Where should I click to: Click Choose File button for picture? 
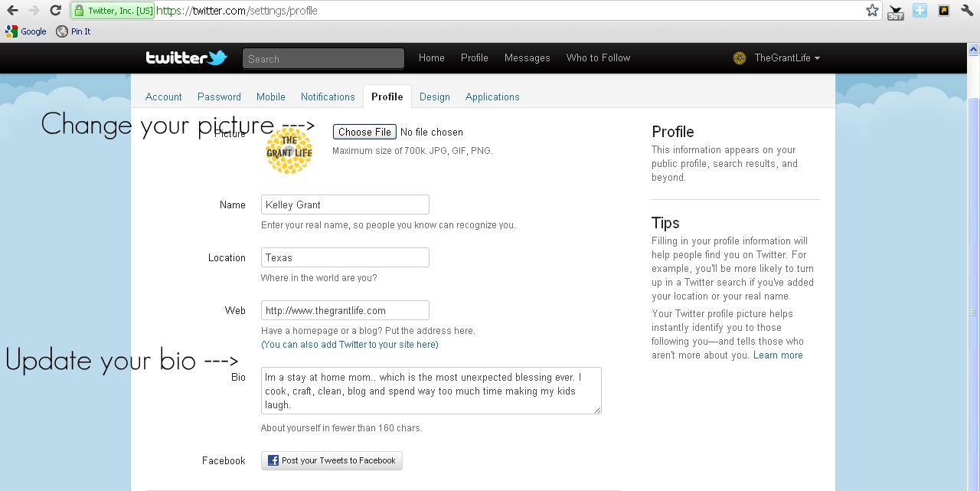pyautogui.click(x=364, y=132)
